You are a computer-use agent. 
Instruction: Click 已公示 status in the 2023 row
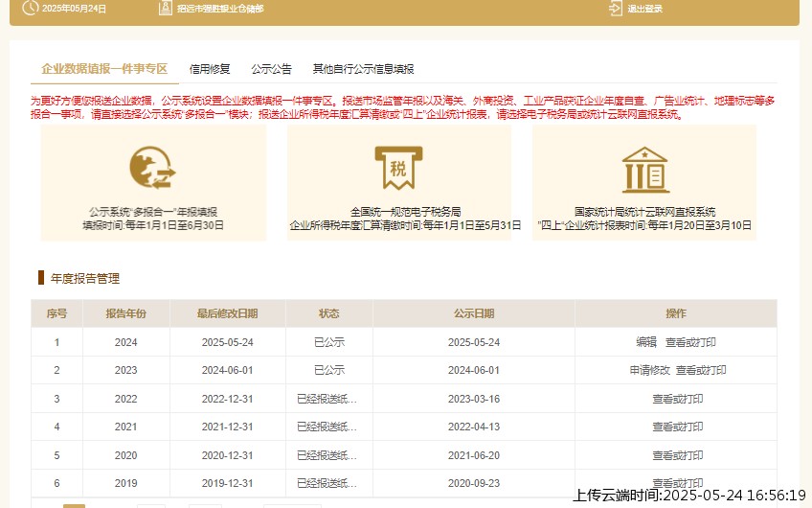click(x=328, y=370)
